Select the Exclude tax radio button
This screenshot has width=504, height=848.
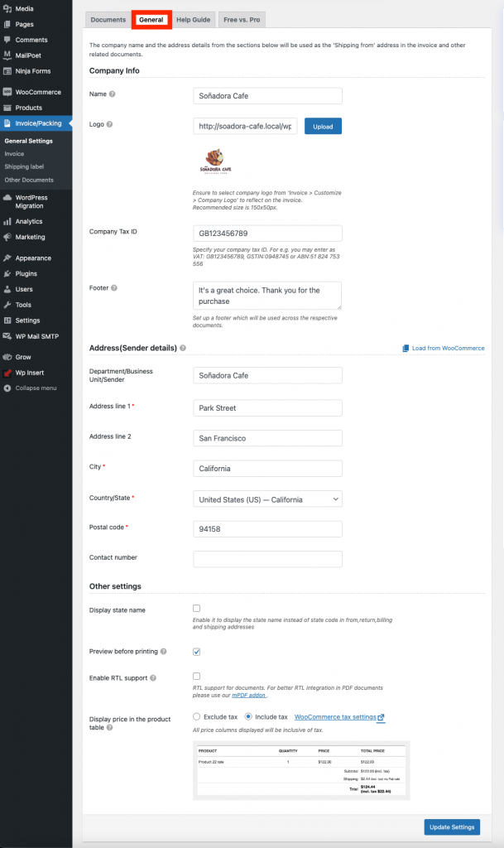point(197,717)
